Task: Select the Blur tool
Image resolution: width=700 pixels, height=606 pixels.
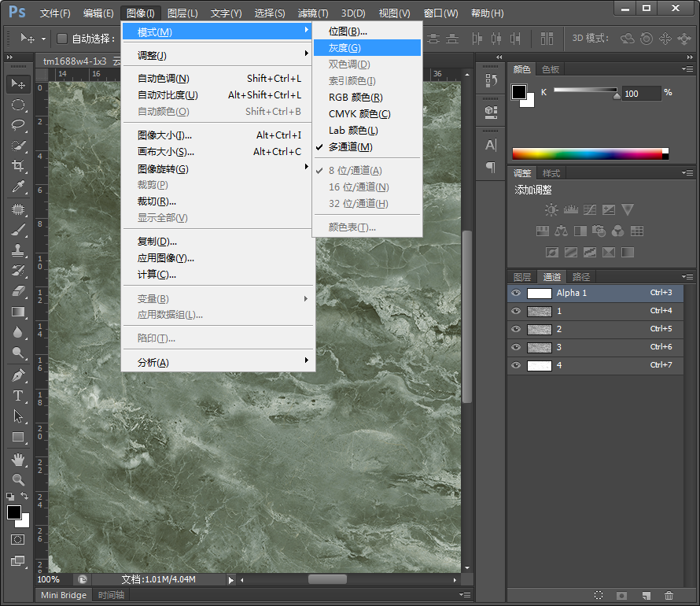Action: coord(18,332)
